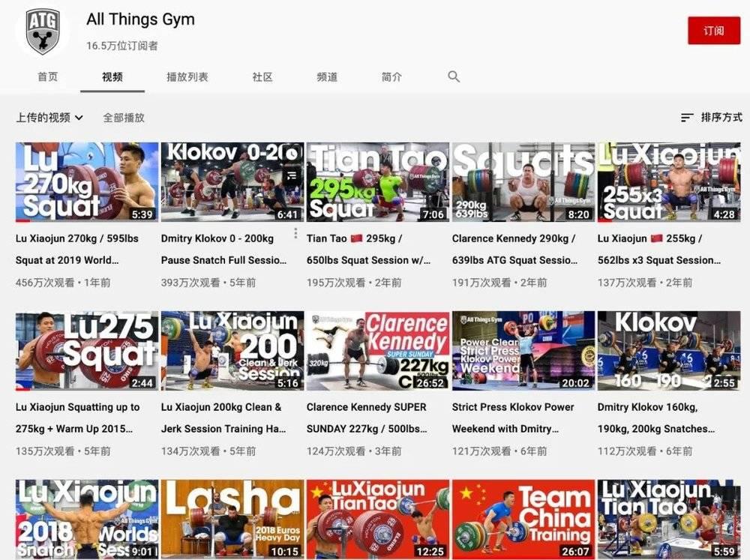Open three-dot menu beside Dmitry Klokov video
The height and width of the screenshot is (560, 750).
point(295,233)
